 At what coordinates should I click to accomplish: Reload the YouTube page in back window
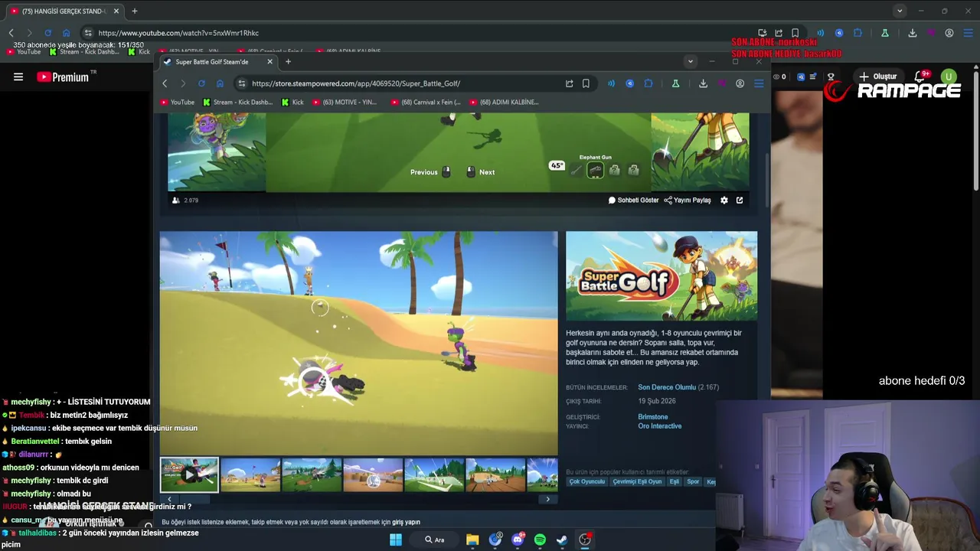point(47,33)
